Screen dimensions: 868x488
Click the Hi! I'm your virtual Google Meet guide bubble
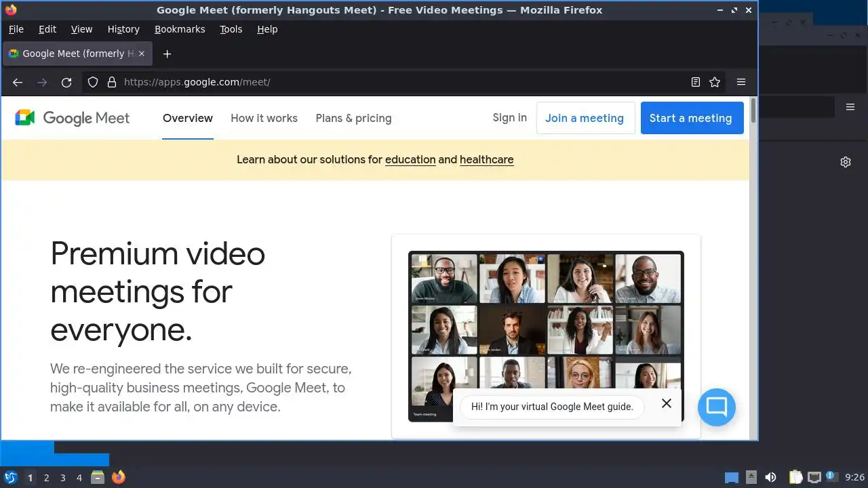coord(552,407)
